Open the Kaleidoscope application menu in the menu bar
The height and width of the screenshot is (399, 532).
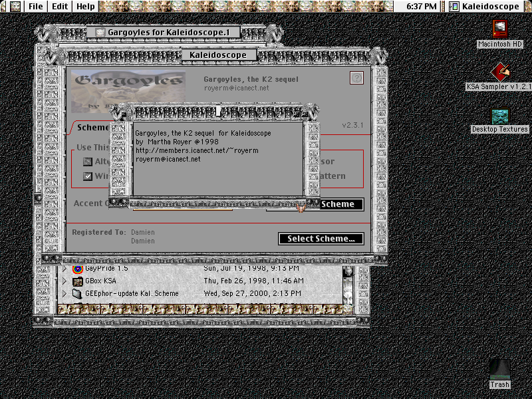pos(485,6)
